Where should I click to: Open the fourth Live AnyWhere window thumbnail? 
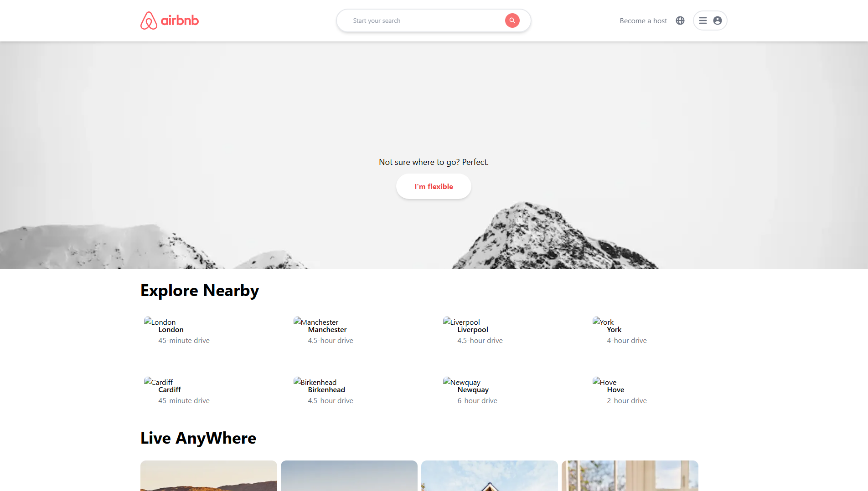(x=630, y=476)
